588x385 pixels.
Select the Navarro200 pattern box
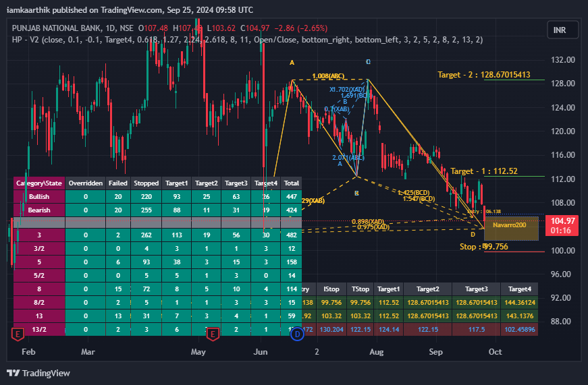511,228
